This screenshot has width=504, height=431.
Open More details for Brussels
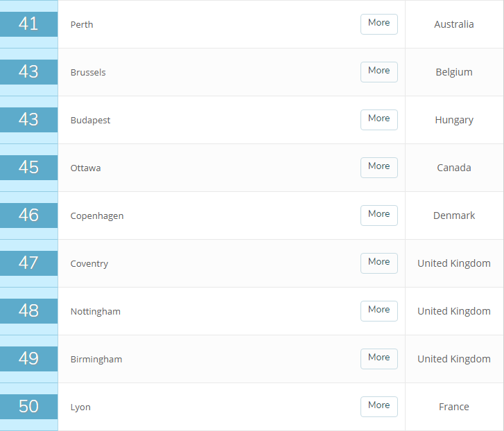coord(379,71)
